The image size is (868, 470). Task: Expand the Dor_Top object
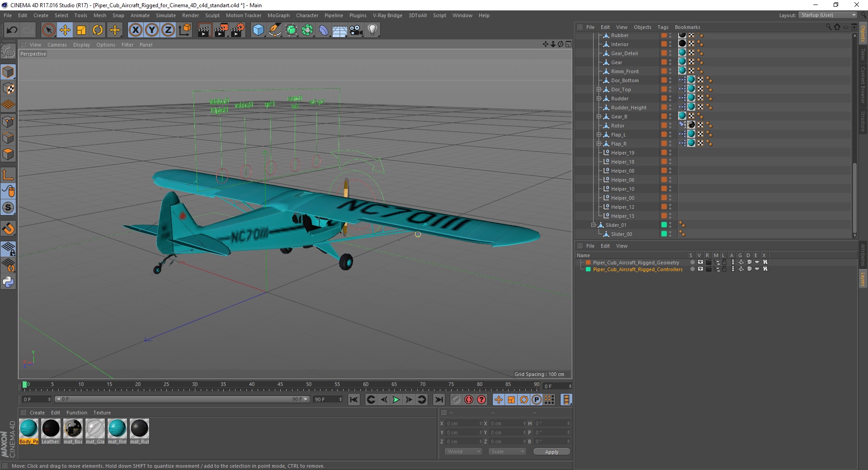tap(599, 89)
